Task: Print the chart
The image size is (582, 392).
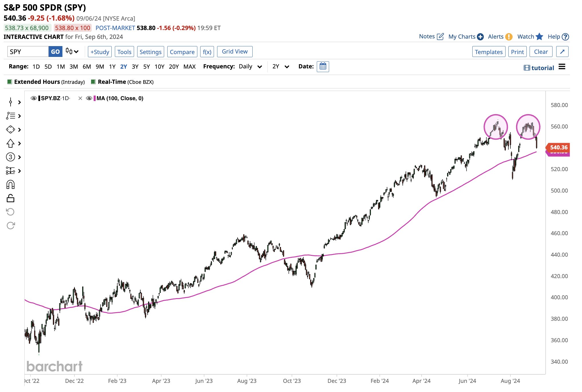Action: pos(517,52)
